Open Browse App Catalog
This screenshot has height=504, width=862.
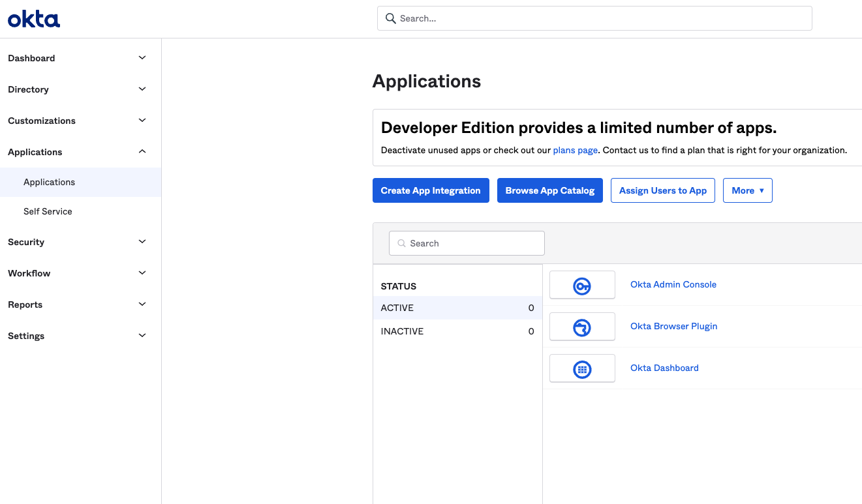[x=549, y=190]
